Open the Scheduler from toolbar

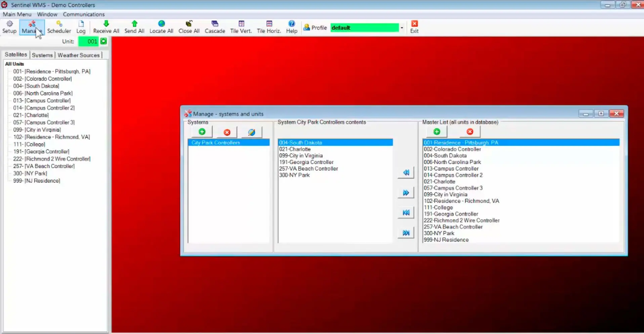click(59, 27)
